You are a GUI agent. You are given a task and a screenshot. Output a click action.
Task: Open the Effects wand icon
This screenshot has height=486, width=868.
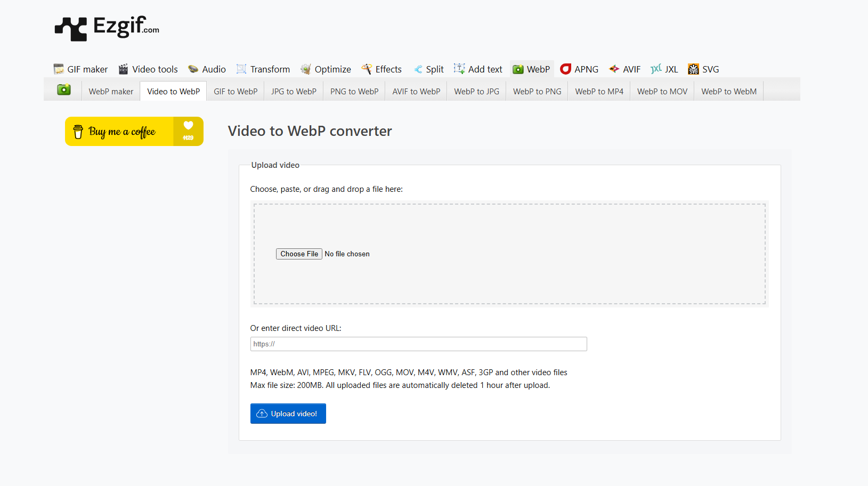coord(367,69)
